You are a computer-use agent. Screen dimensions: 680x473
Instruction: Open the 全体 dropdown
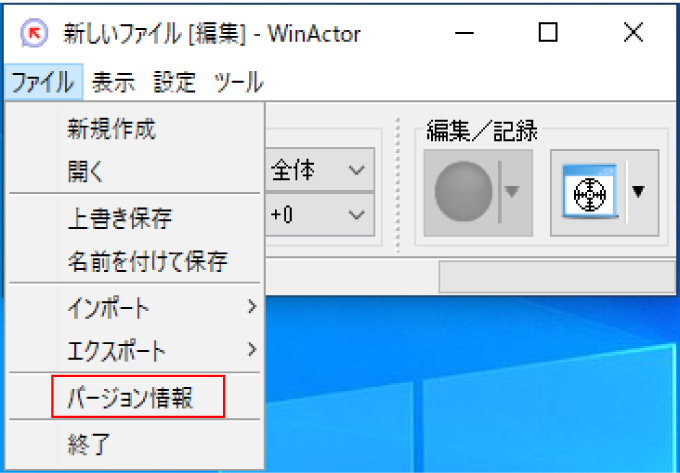320,170
